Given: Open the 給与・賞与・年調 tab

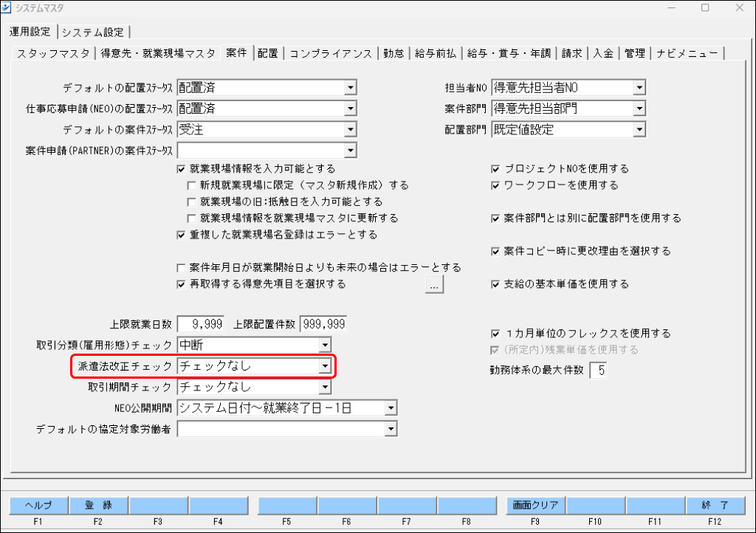Looking at the screenshot, I should 509,53.
